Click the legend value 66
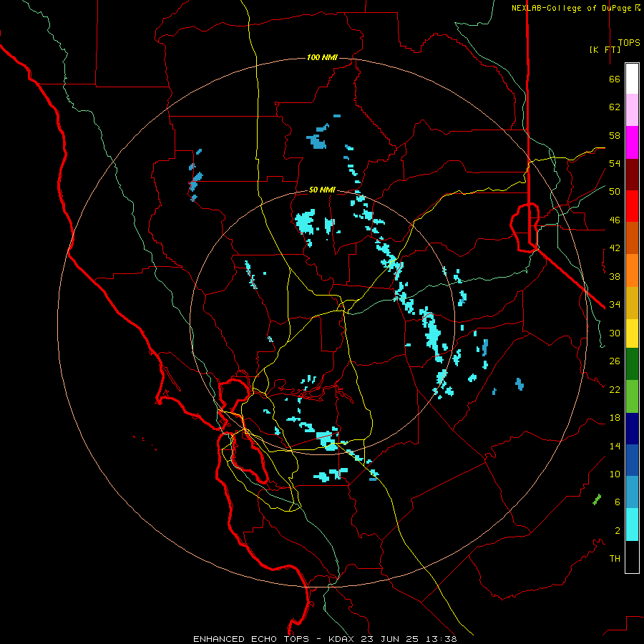Viewport: 644px width, 644px height. [615, 79]
